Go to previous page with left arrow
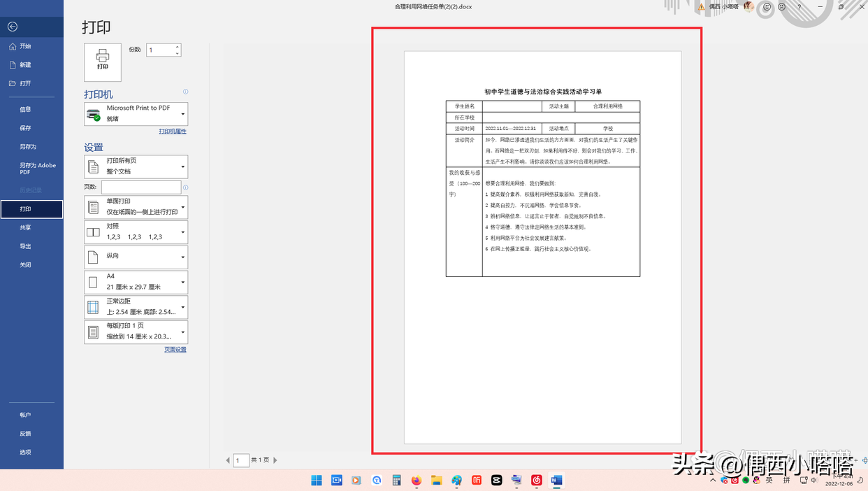Viewport: 868px width, 491px height. pyautogui.click(x=228, y=460)
